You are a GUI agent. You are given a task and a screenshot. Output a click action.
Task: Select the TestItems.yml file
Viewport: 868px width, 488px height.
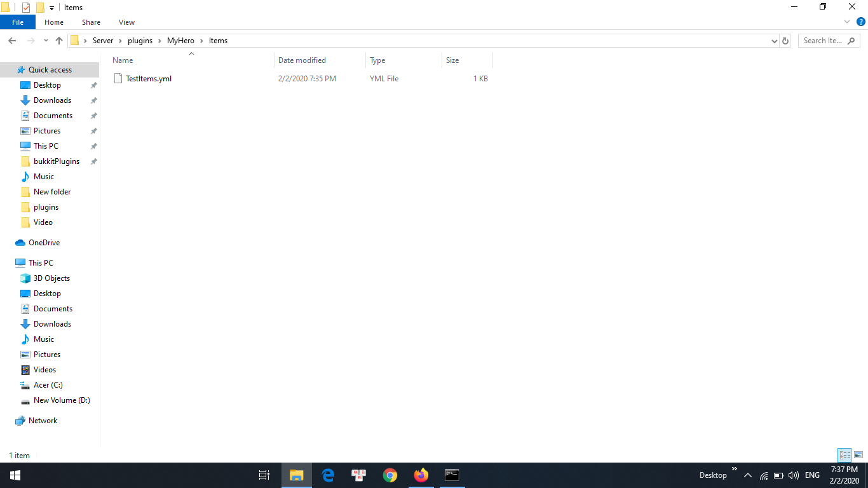(x=149, y=79)
